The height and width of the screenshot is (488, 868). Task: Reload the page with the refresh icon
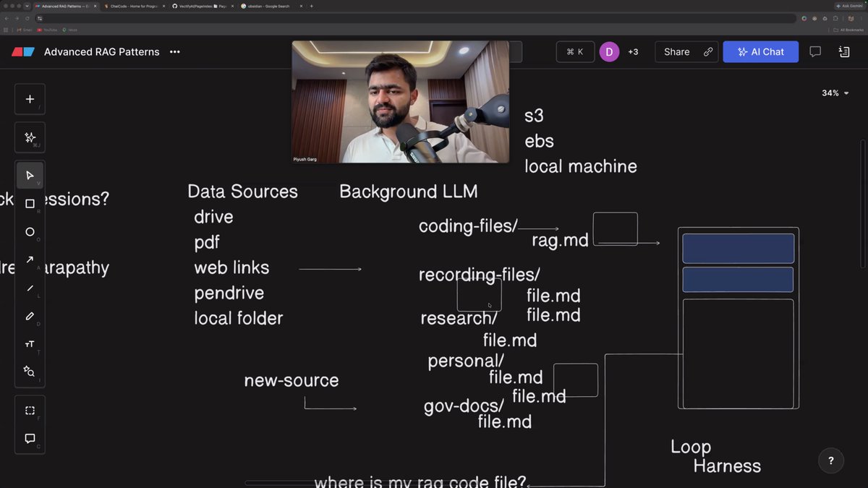tap(27, 17)
